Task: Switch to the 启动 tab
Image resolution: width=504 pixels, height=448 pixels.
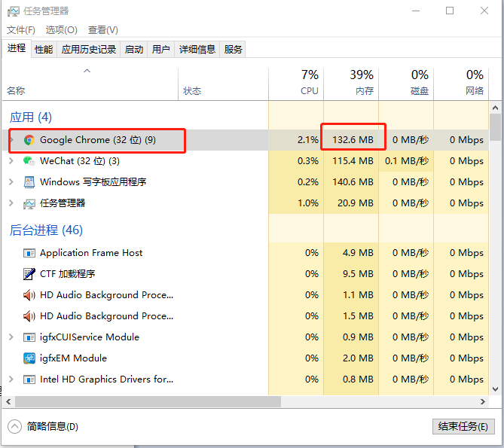Action: (x=134, y=50)
